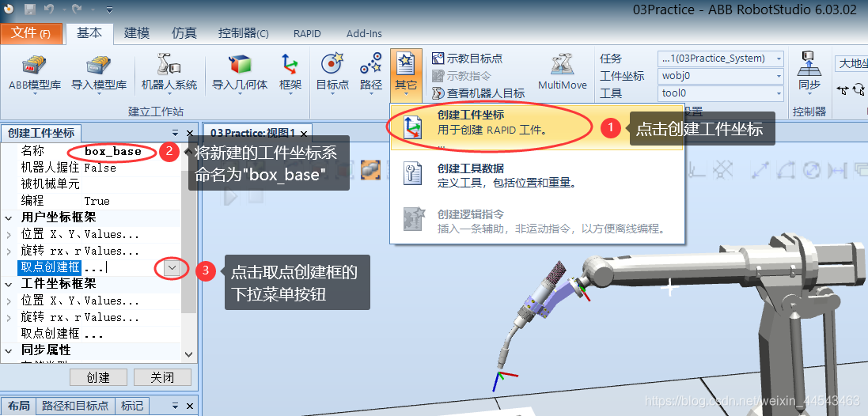
Task: Expand 位置 X、Y row under 用户坐标框架
Action: [x=9, y=235]
